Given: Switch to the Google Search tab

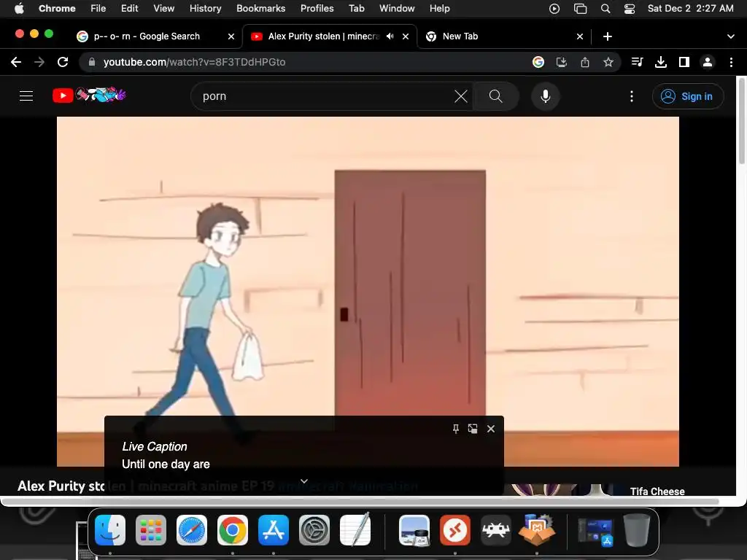Looking at the screenshot, I should 146,36.
